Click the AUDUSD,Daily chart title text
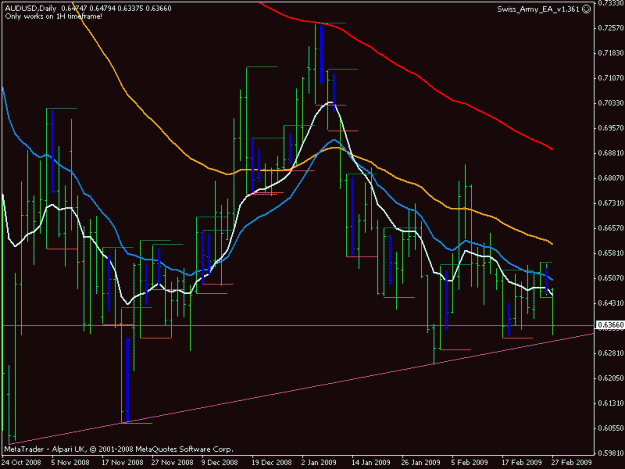This screenshot has width=625, height=469. coord(31,8)
